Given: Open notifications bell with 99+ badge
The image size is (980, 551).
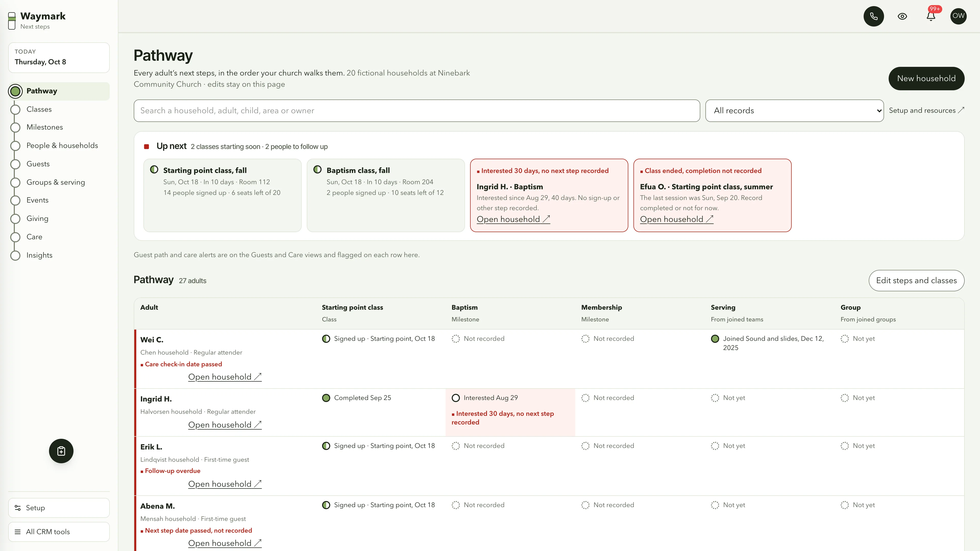Looking at the screenshot, I should coord(930,16).
